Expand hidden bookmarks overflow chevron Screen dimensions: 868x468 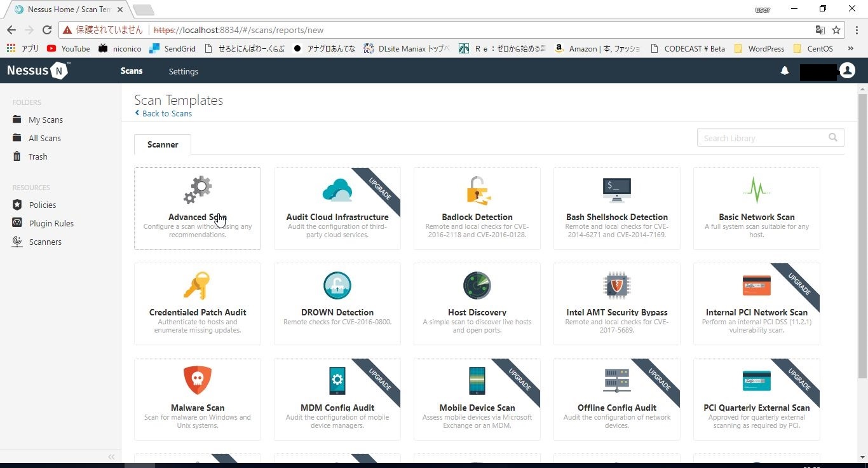(850, 48)
